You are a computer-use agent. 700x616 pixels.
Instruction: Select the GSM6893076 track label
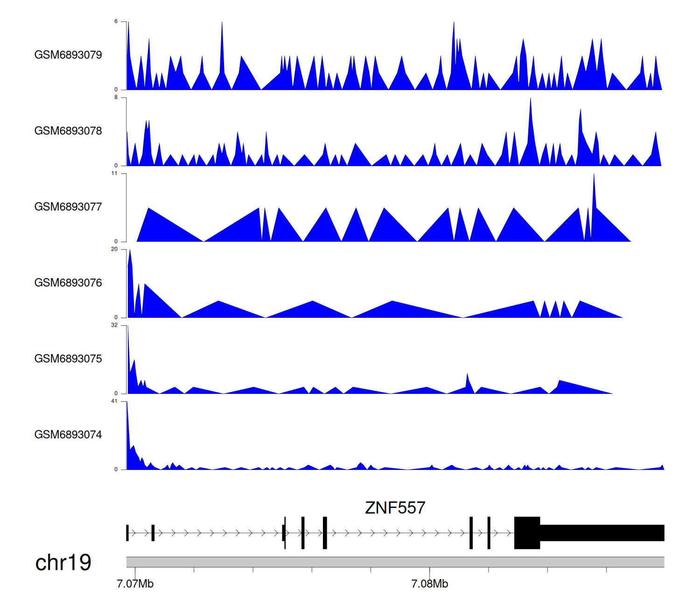[x=68, y=283]
